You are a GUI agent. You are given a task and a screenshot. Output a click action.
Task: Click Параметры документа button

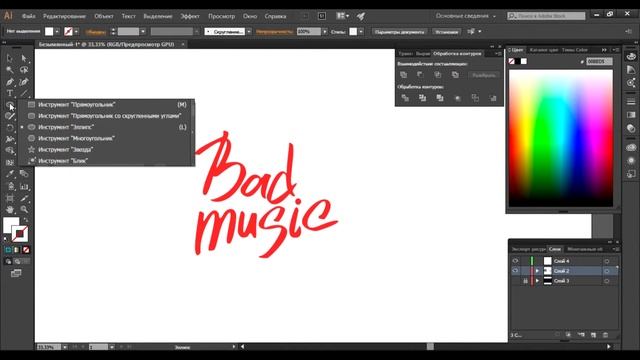coord(400,31)
